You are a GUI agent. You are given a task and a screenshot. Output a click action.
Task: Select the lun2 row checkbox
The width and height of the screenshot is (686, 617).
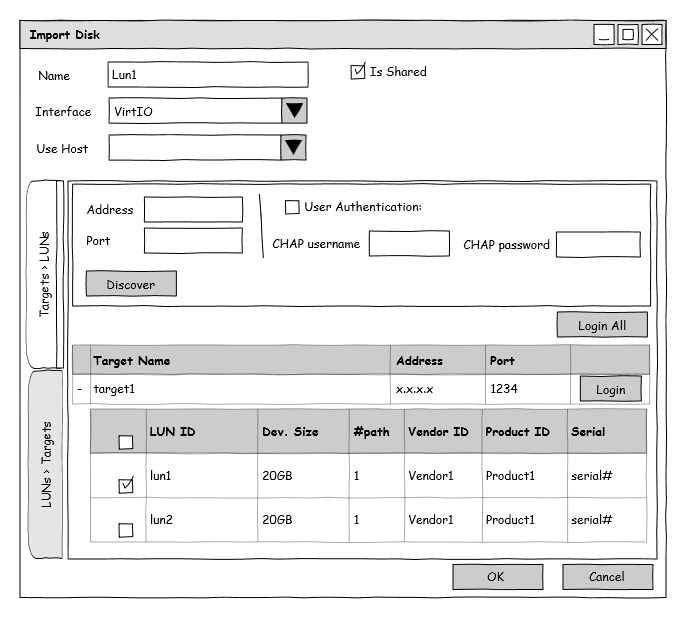[x=126, y=530]
